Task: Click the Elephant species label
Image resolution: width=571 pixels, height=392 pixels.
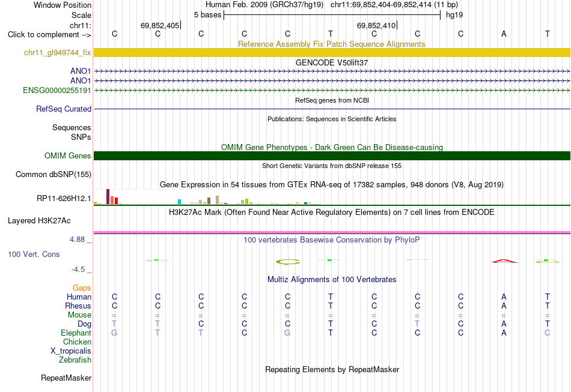Action: 76,333
